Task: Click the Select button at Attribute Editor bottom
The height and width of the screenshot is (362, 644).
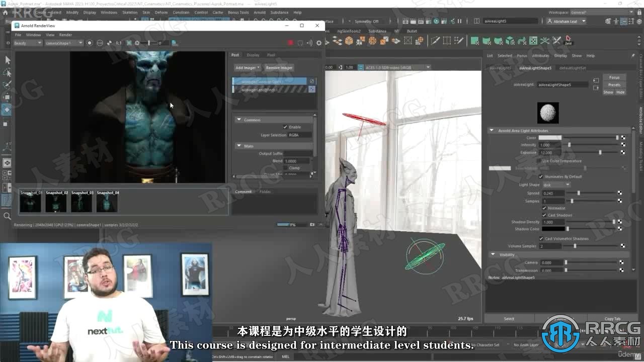Action: pyautogui.click(x=509, y=319)
